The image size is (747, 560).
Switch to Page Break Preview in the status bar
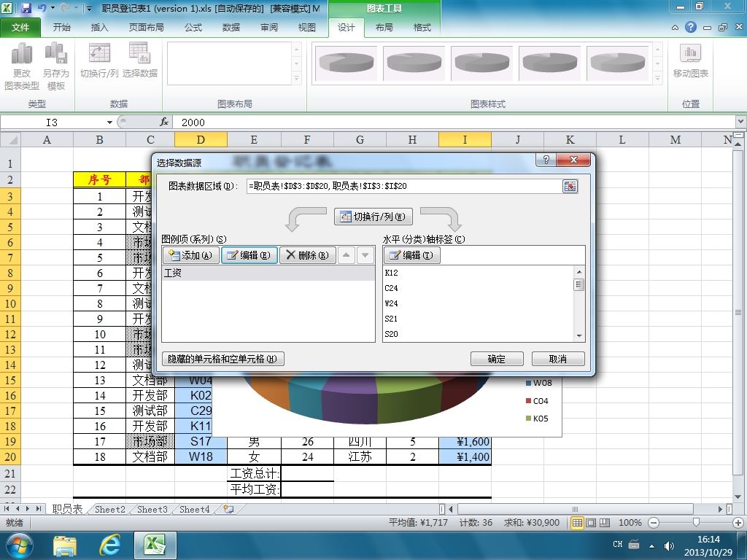point(605,523)
